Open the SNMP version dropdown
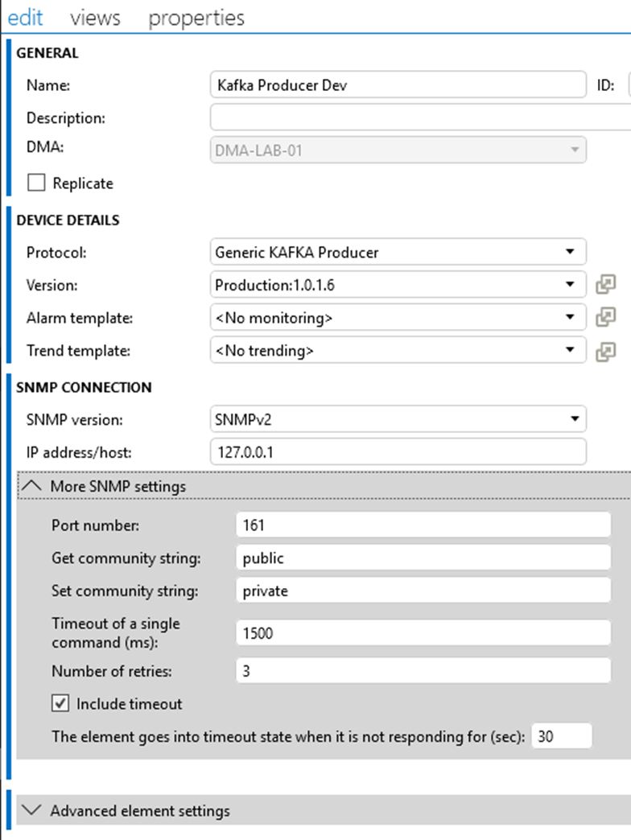631x840 pixels. [573, 419]
